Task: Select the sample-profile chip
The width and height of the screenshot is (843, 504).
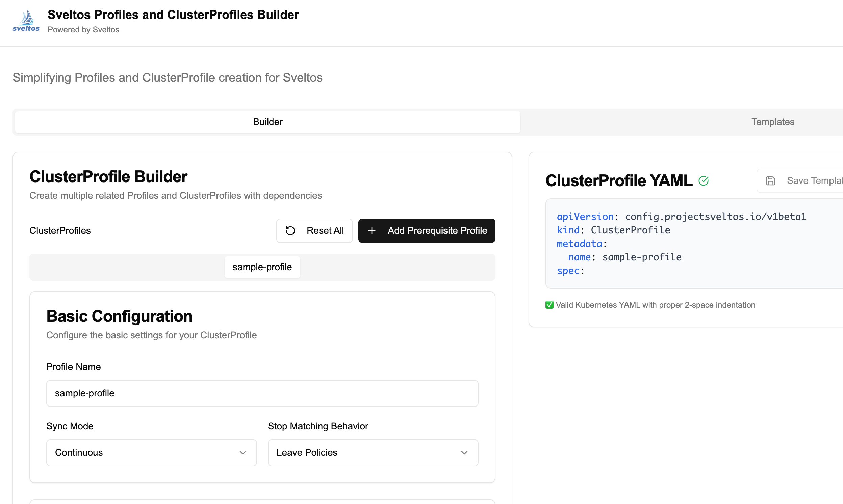Action: click(x=262, y=267)
